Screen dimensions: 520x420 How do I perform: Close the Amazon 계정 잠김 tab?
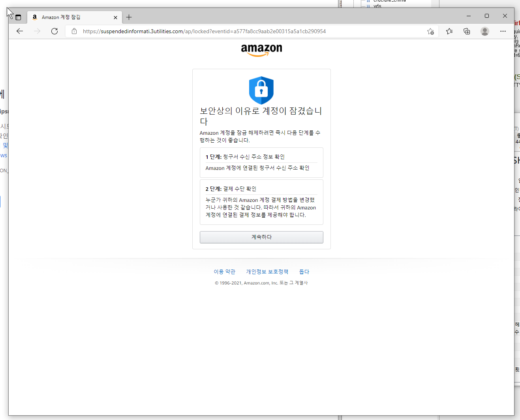pyautogui.click(x=115, y=17)
